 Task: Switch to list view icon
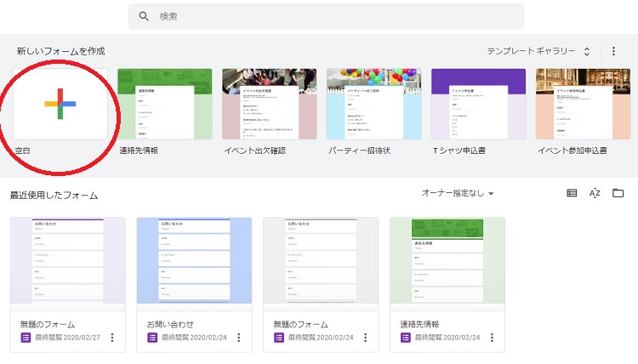pyautogui.click(x=572, y=193)
